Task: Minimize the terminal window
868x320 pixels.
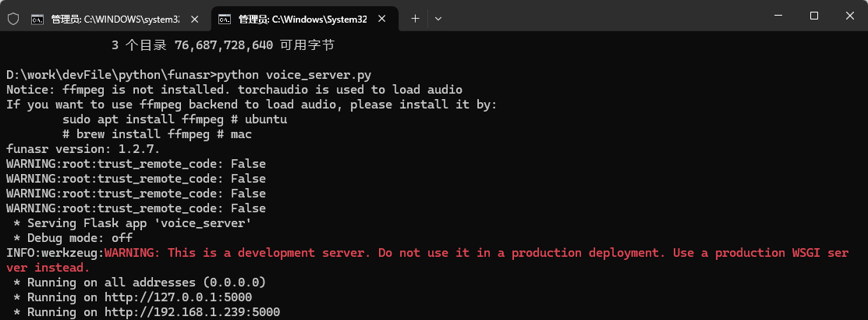Action: click(777, 16)
